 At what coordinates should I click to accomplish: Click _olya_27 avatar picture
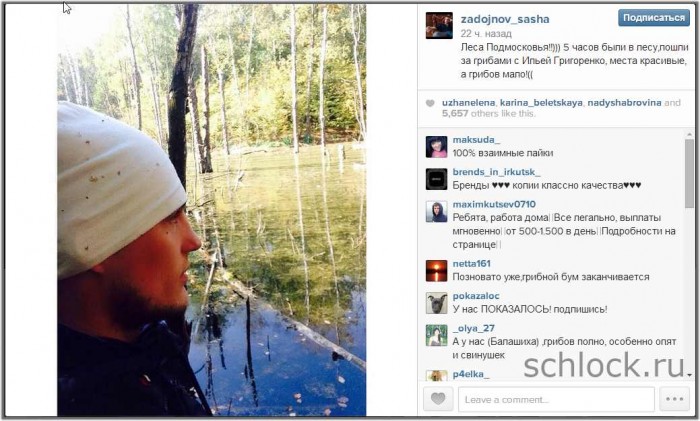(x=436, y=335)
